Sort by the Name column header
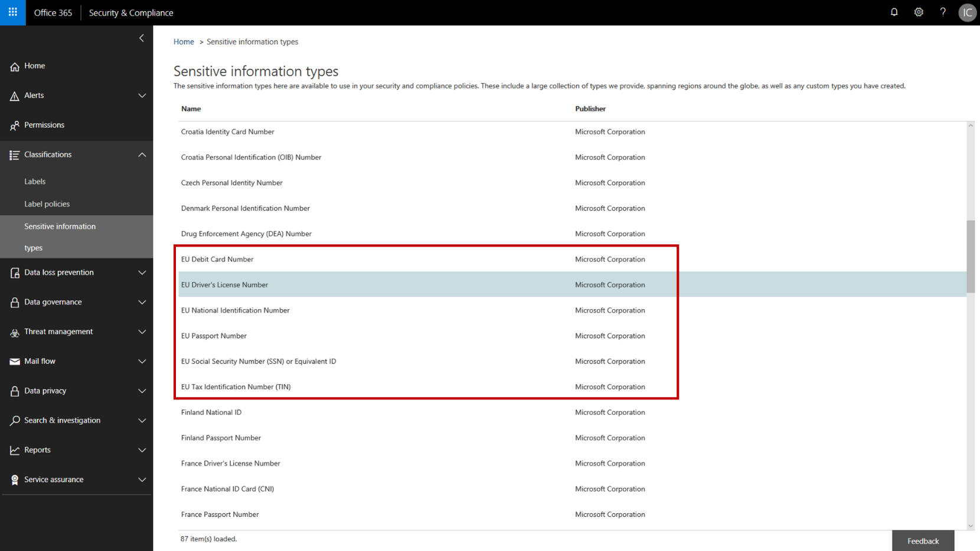The image size is (980, 551). pos(191,109)
